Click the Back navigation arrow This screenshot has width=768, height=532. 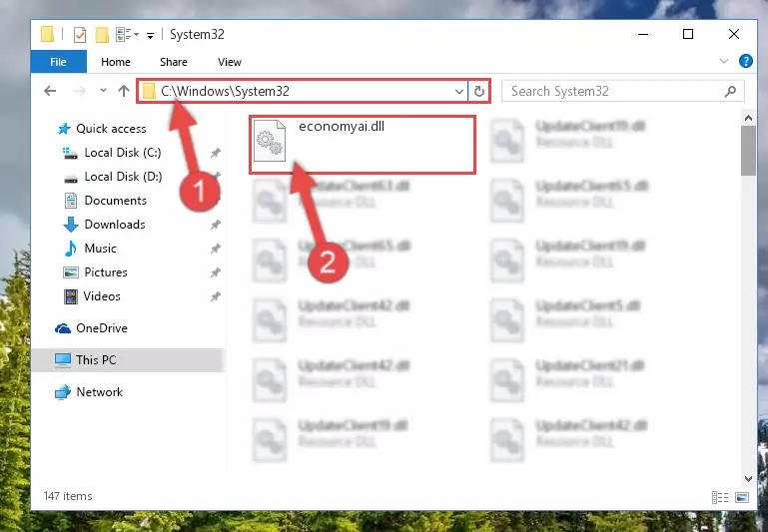pos(50,91)
